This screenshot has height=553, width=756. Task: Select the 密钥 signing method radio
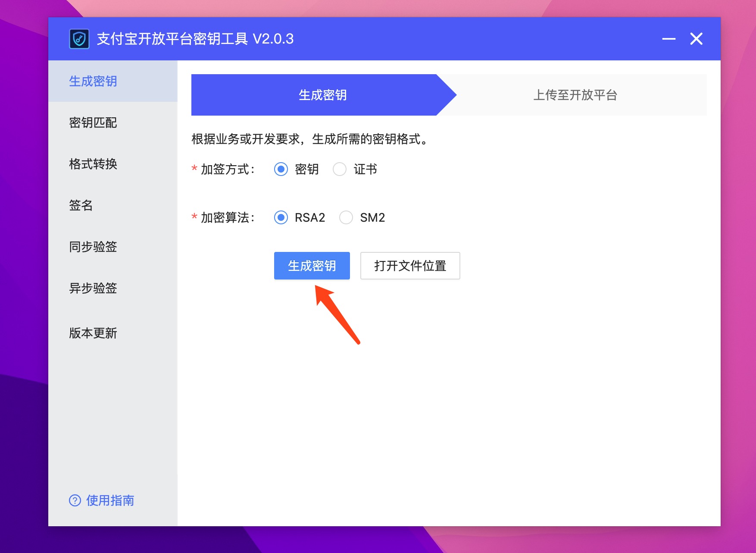[x=281, y=169]
